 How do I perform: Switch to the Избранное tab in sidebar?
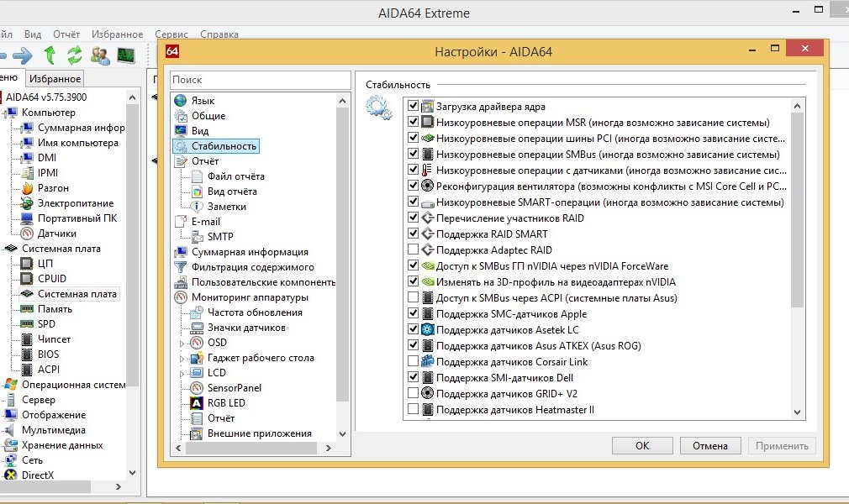point(55,79)
